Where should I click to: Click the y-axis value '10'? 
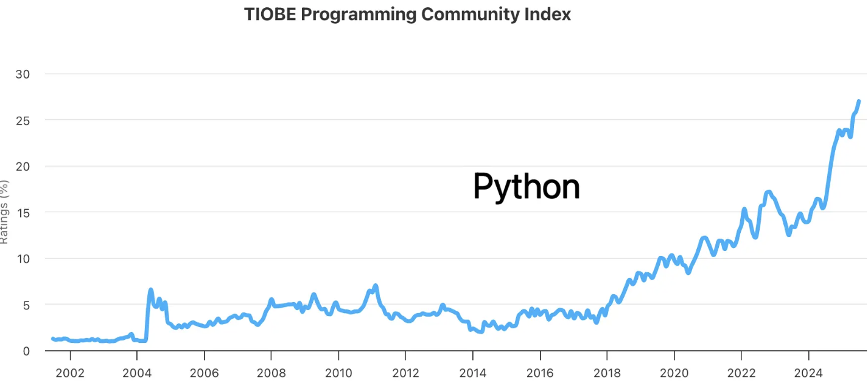pos(23,258)
